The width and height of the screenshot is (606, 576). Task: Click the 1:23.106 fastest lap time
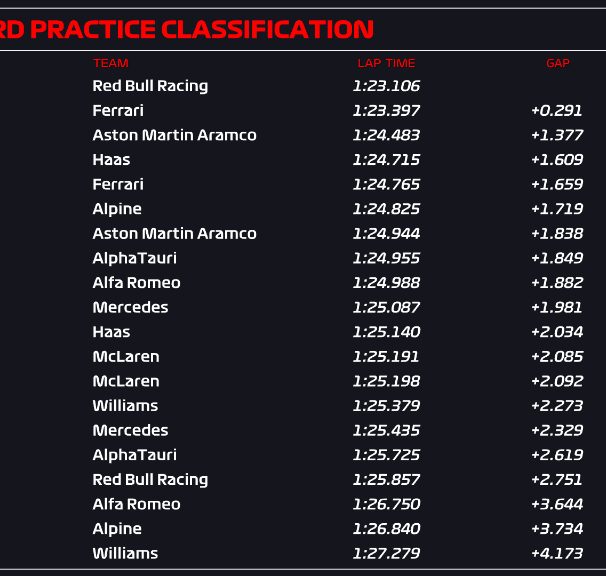(x=386, y=86)
